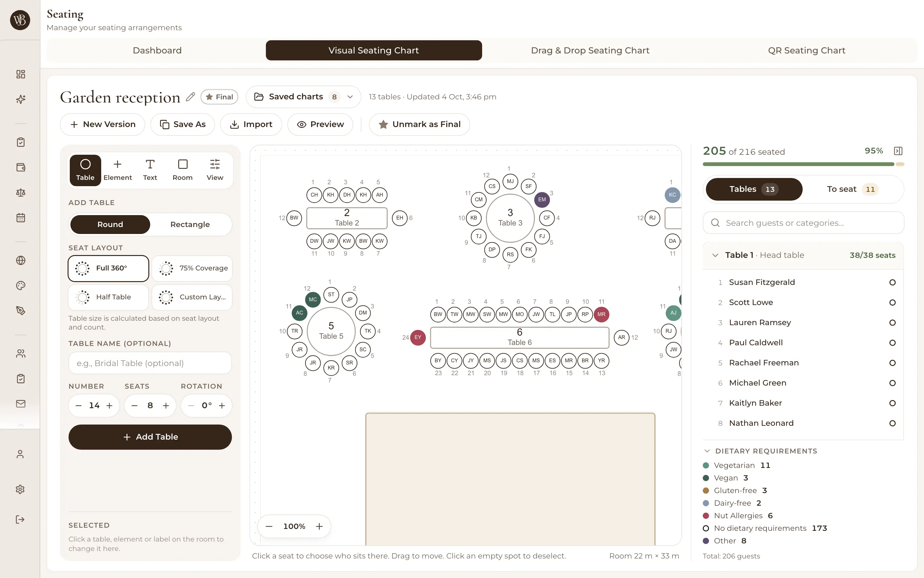Image resolution: width=924 pixels, height=578 pixels.
Task: Open the palette icon in sidebar
Action: click(21, 286)
